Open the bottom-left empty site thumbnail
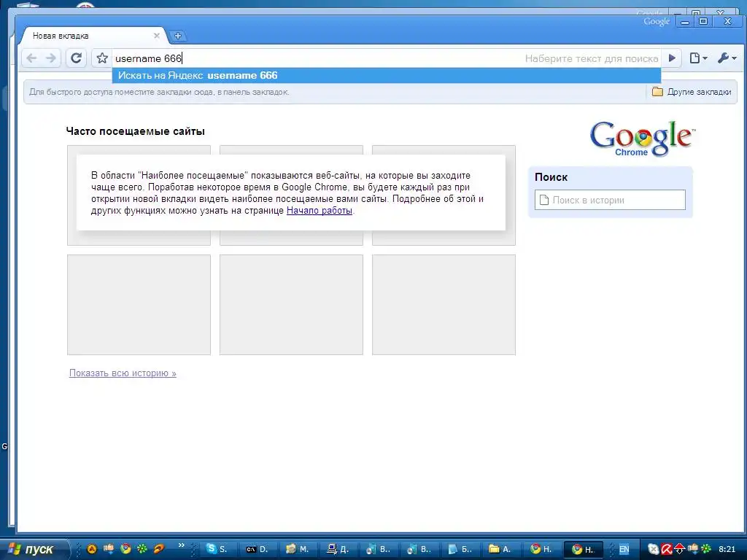This screenshot has width=747, height=560. click(x=139, y=305)
